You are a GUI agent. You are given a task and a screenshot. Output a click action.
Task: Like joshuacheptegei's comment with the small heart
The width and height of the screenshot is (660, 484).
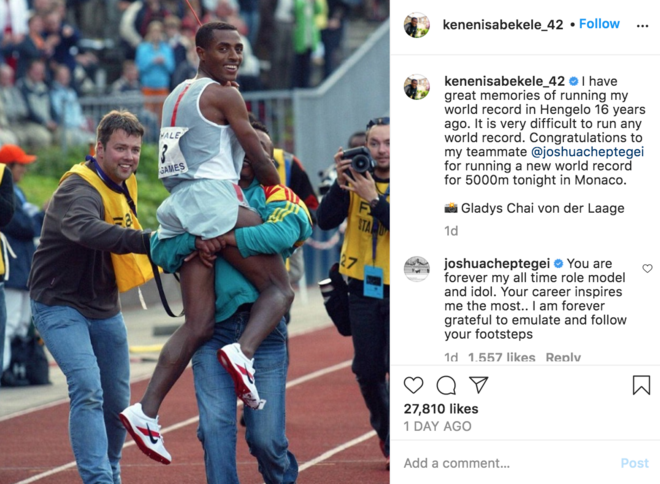[x=647, y=269]
